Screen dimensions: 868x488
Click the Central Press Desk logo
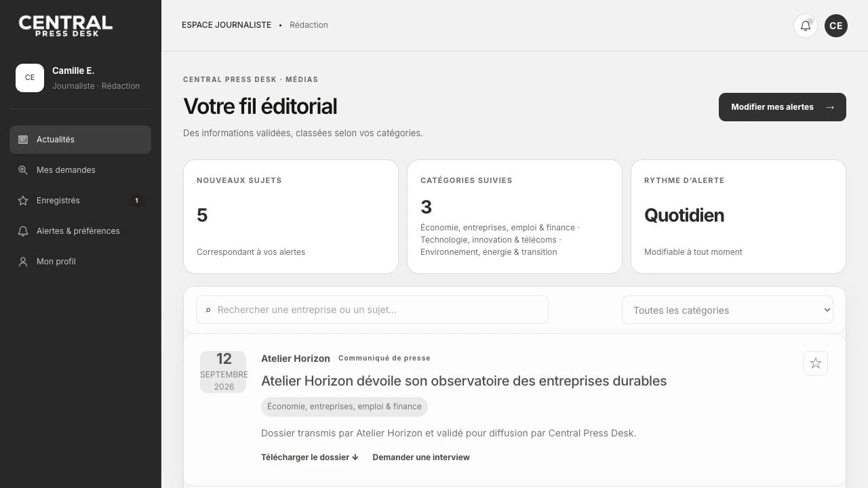click(66, 26)
